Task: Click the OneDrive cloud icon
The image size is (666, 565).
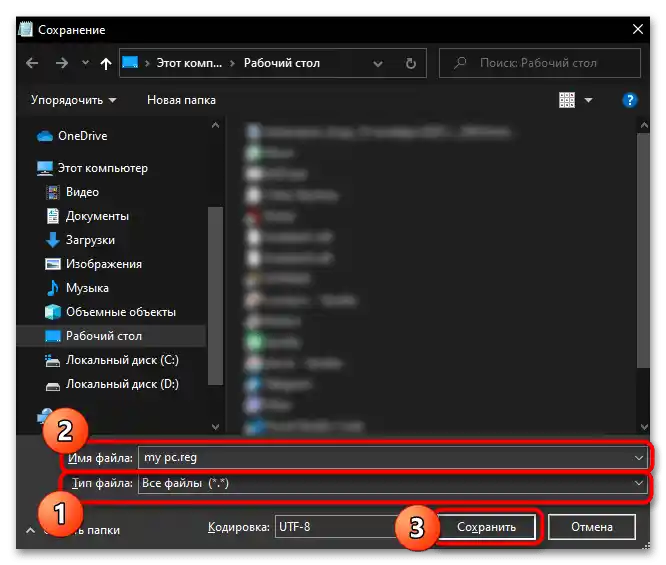Action: tap(45, 136)
